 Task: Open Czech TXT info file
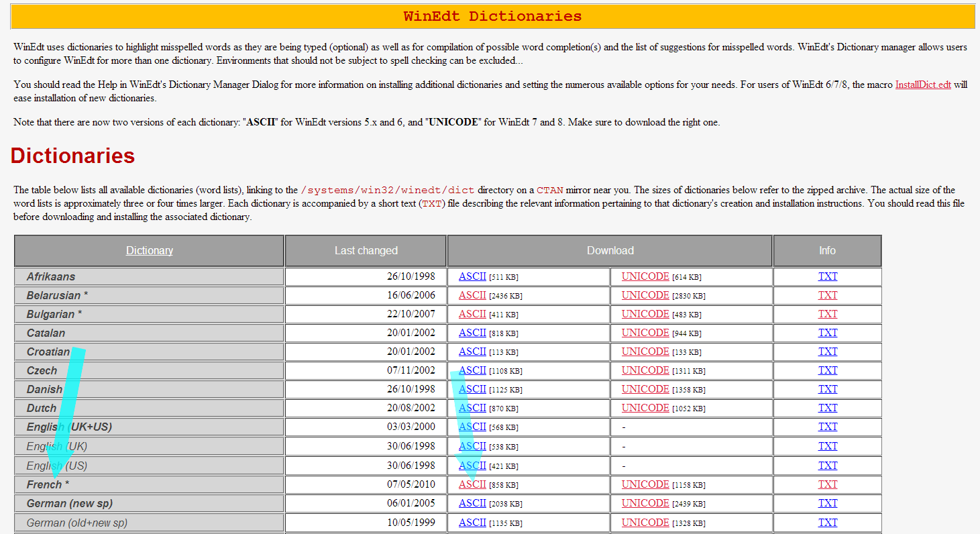[828, 370]
